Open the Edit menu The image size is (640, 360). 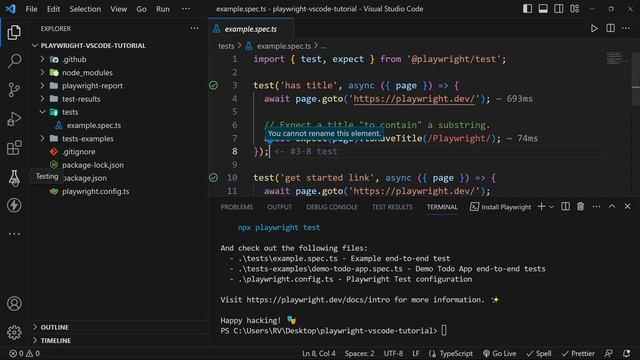point(53,9)
